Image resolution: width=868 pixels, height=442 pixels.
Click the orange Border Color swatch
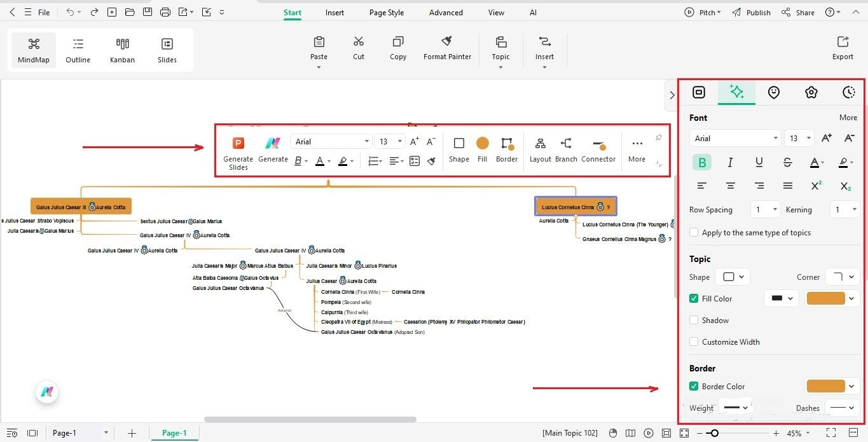pos(826,386)
